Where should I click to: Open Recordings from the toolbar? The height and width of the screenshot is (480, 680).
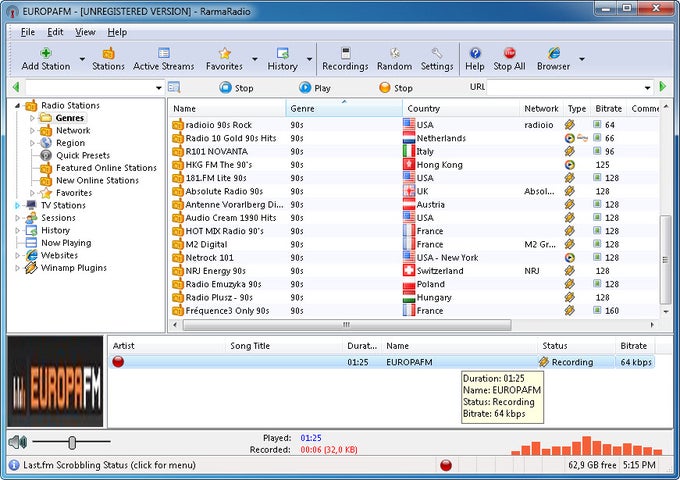point(345,59)
